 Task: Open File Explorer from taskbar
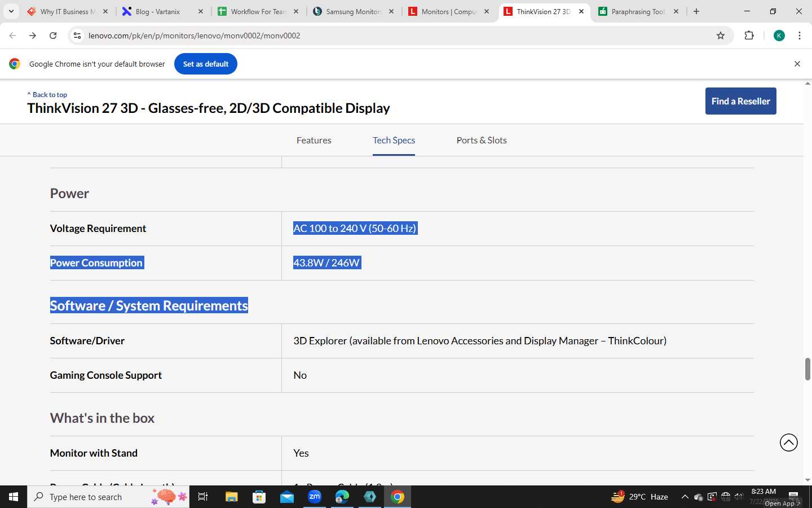(232, 497)
